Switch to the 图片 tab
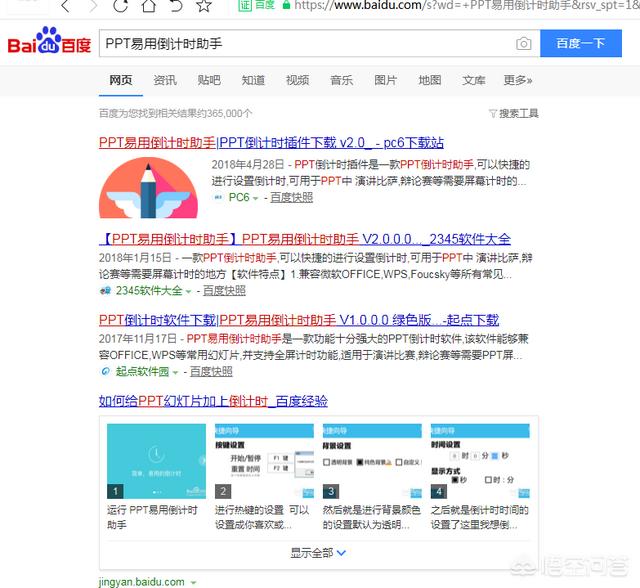 (x=385, y=80)
